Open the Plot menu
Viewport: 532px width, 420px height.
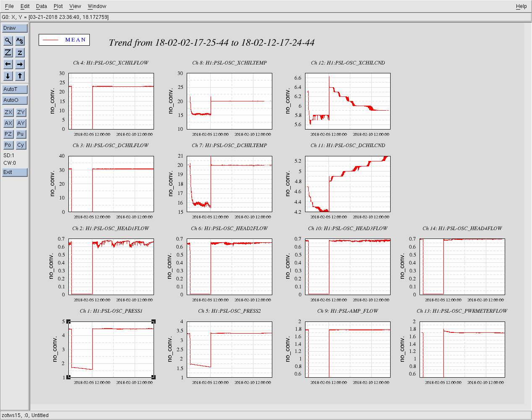(x=58, y=6)
